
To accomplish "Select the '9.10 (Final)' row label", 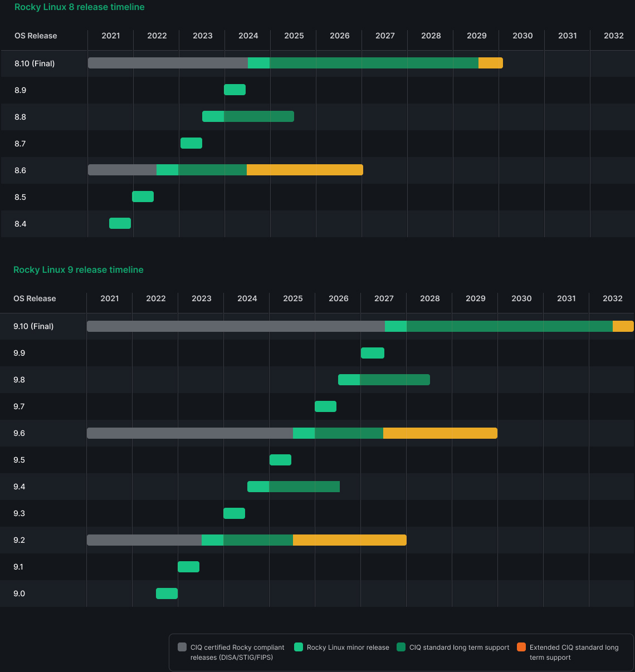I will (33, 326).
